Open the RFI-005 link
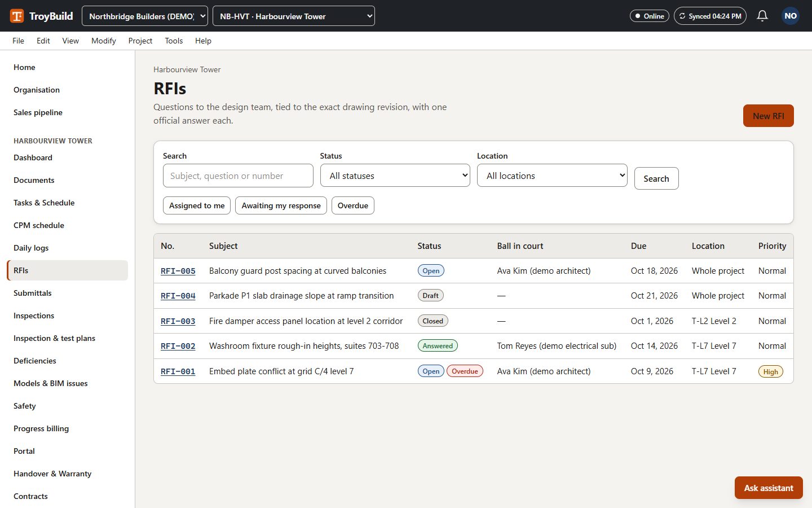The image size is (812, 508). click(x=178, y=271)
